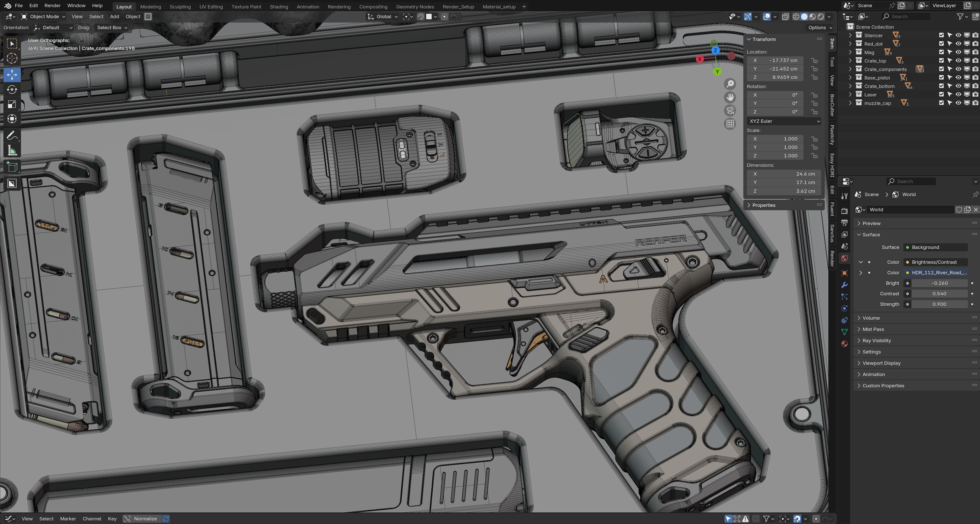Open the Output properties tab icon
980x524 pixels.
[x=845, y=223]
